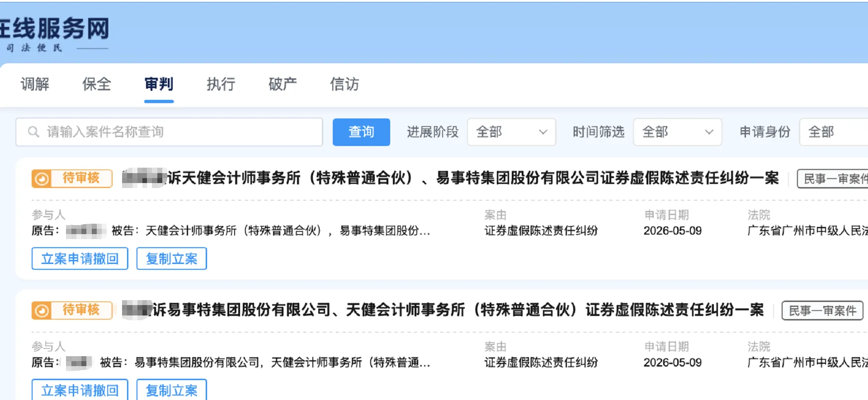Screen dimensions: 868x400
Task: Click 复制立案 for the second case
Action: click(x=172, y=390)
